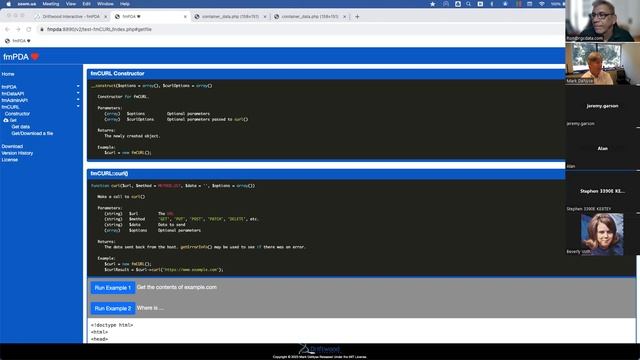Open the Help menu in menu bar
This screenshot has height=360, width=640.
tap(125, 4)
